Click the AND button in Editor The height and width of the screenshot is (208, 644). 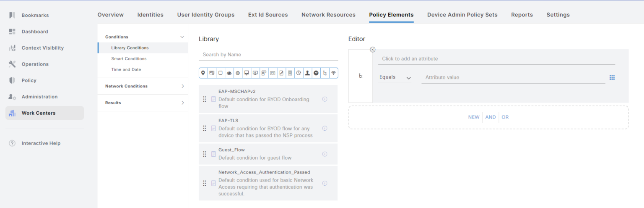(x=491, y=117)
